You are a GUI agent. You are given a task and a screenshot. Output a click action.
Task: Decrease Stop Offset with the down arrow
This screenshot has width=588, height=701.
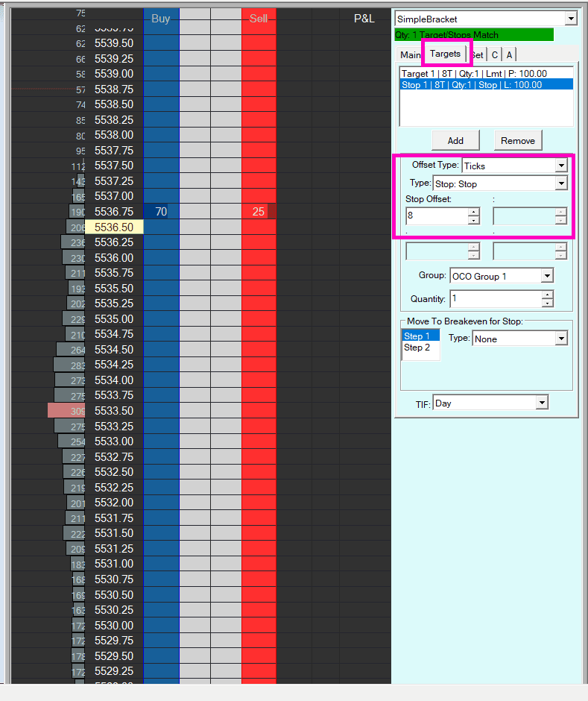click(473, 220)
